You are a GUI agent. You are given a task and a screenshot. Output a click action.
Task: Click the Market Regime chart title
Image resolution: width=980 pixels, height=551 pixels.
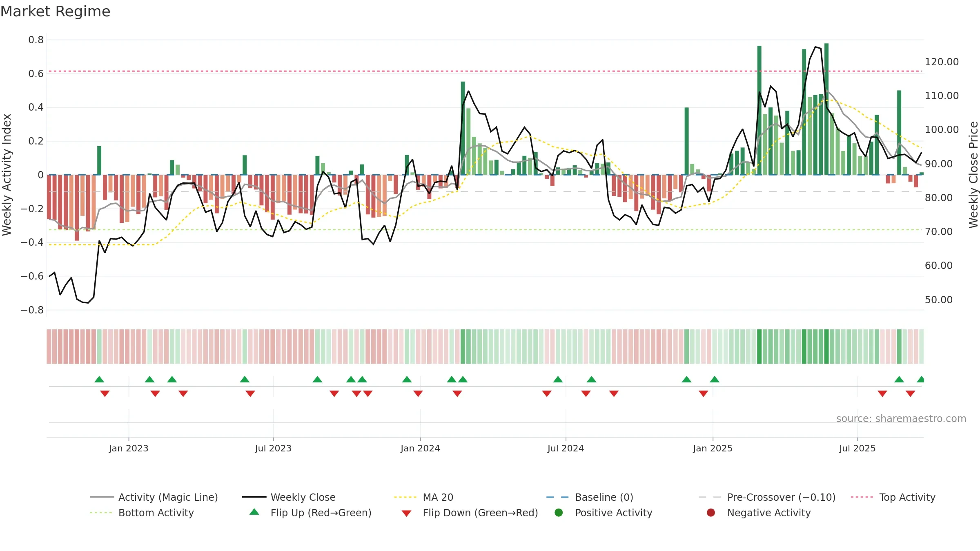point(55,11)
